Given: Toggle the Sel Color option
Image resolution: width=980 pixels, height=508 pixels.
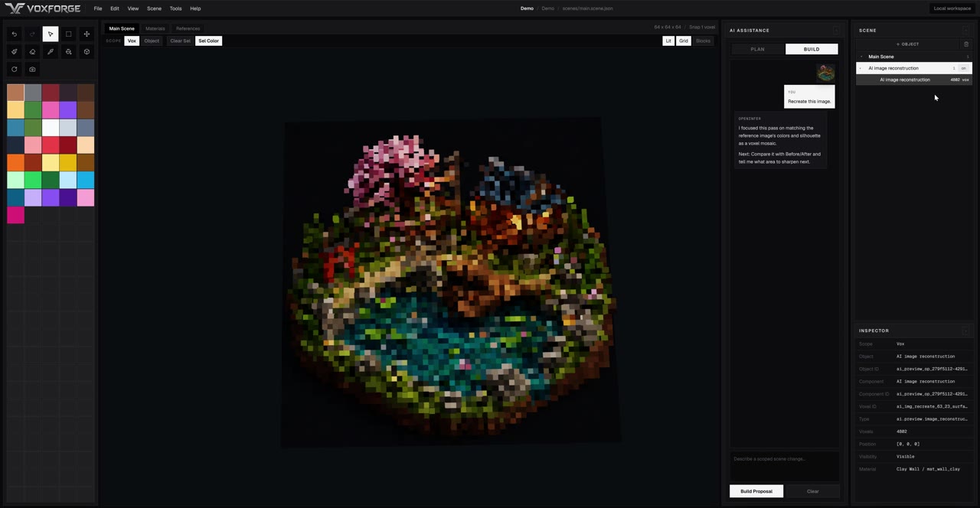Looking at the screenshot, I should pyautogui.click(x=208, y=41).
